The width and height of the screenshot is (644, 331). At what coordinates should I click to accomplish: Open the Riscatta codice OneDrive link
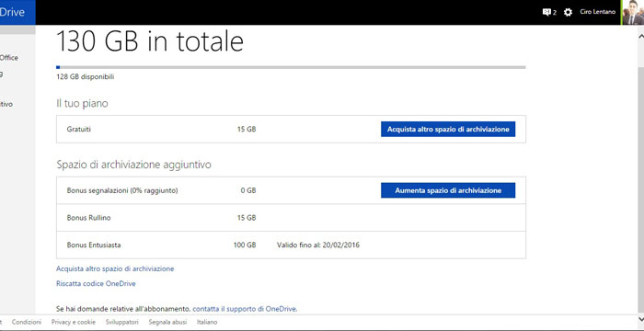click(x=96, y=283)
